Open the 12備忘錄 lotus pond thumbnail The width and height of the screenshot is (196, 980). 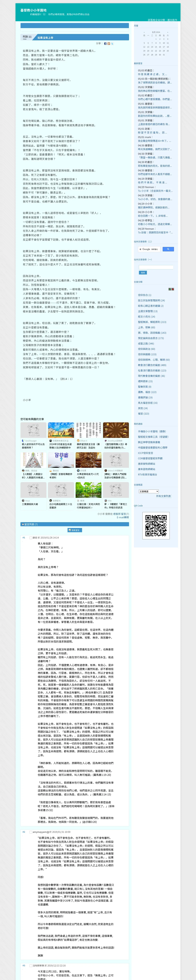tap(88, 490)
